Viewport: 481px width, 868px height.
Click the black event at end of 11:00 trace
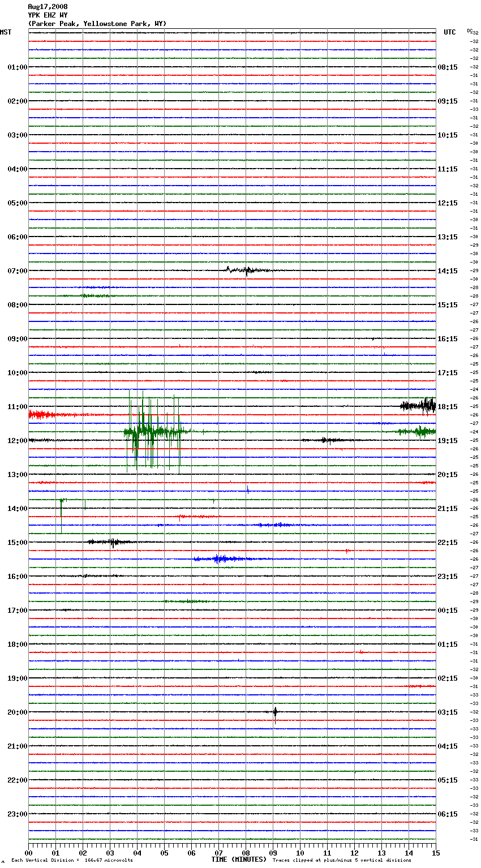coord(418,405)
